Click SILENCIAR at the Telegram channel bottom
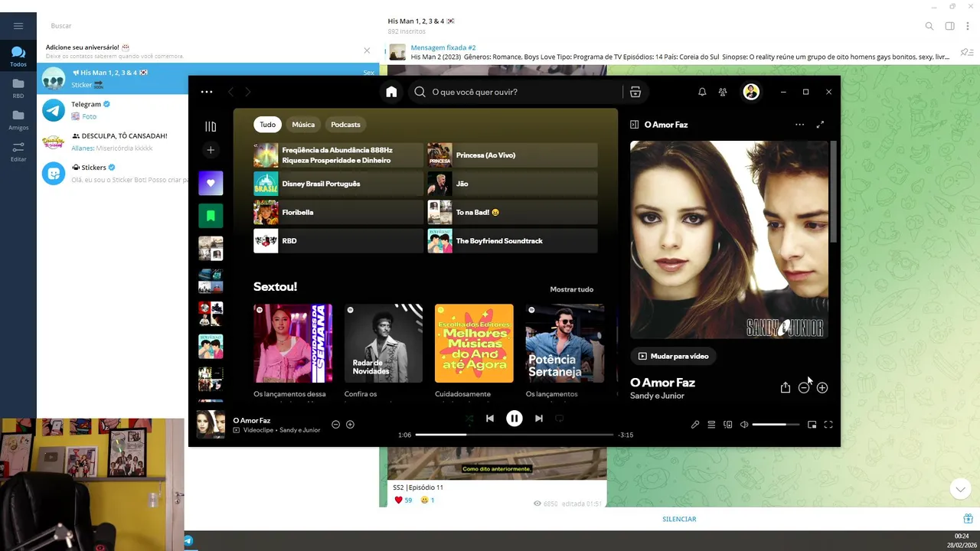The width and height of the screenshot is (980, 551). [679, 519]
